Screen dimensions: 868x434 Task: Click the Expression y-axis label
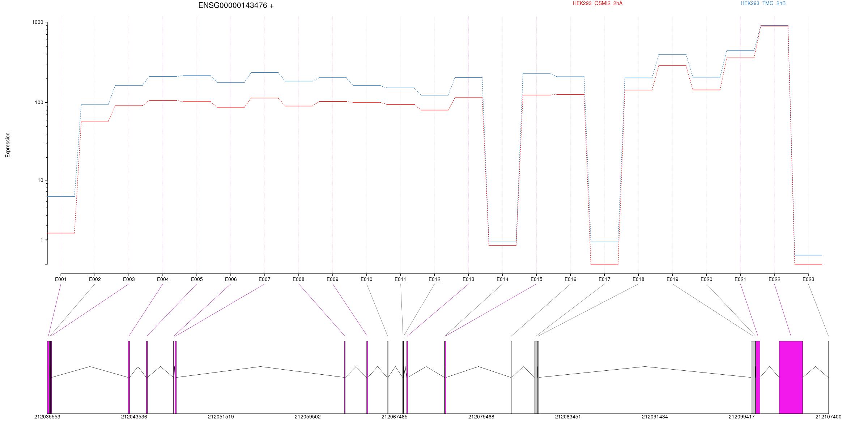tap(8, 145)
